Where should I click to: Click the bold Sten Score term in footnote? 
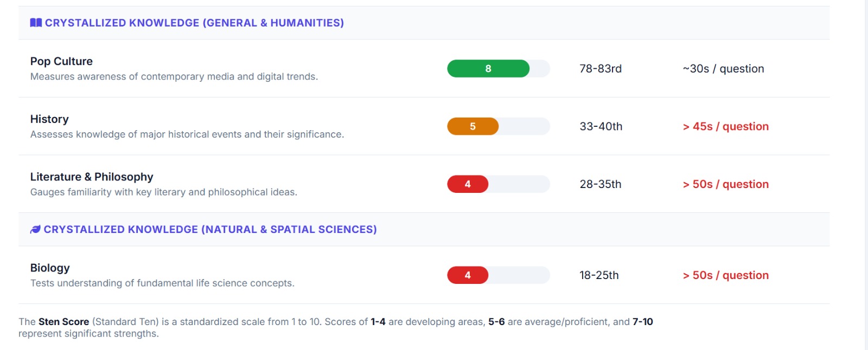(63, 322)
